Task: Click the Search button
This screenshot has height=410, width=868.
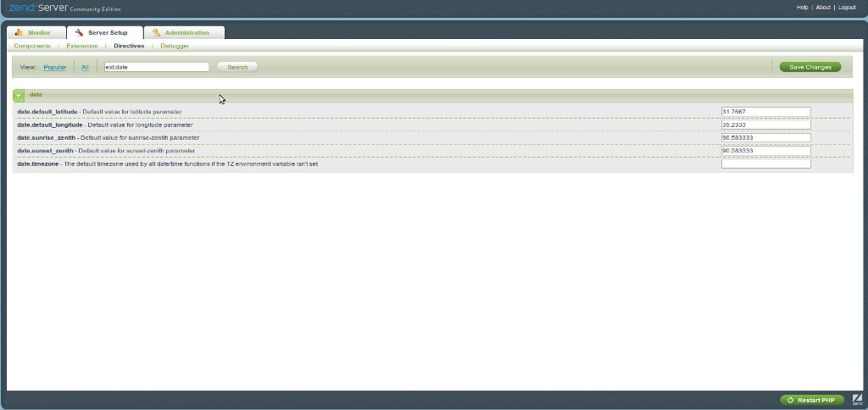Action: [x=237, y=67]
